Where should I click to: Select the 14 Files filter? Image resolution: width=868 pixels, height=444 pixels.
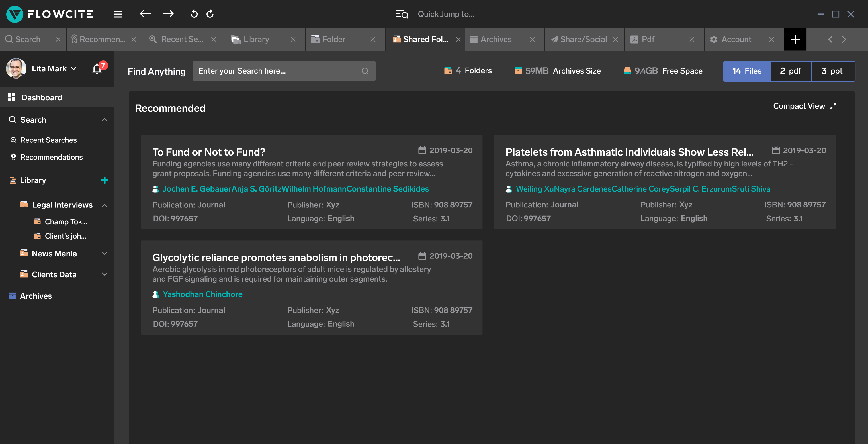tap(747, 71)
